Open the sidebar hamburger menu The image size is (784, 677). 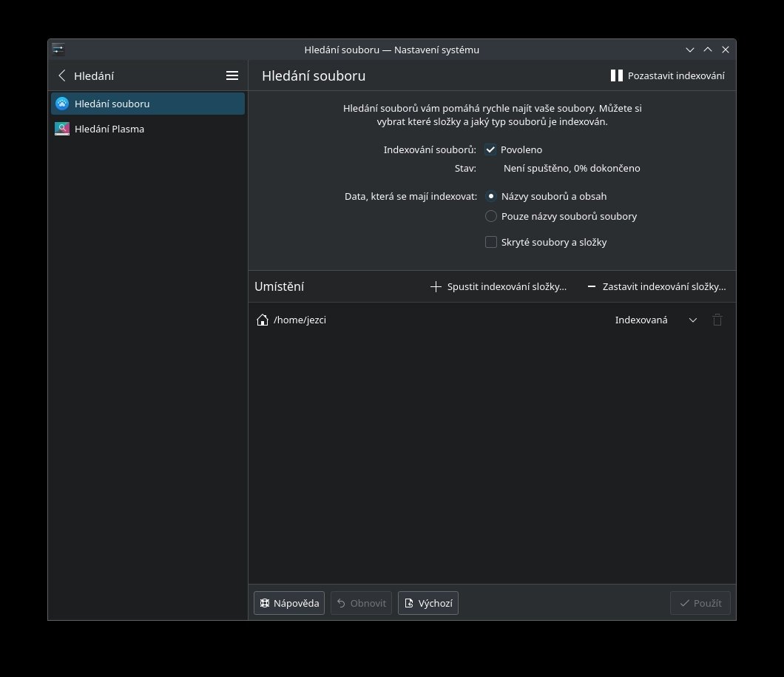[x=232, y=75]
